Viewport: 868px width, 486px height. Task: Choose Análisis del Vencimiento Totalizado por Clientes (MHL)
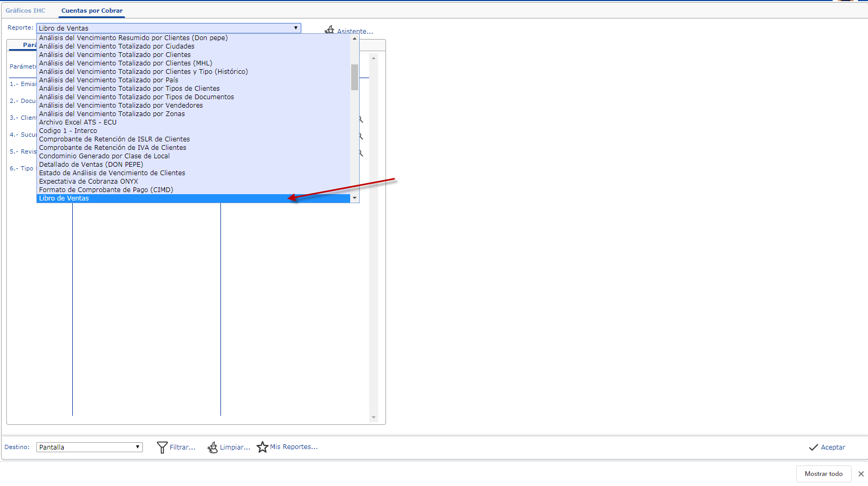coord(193,63)
